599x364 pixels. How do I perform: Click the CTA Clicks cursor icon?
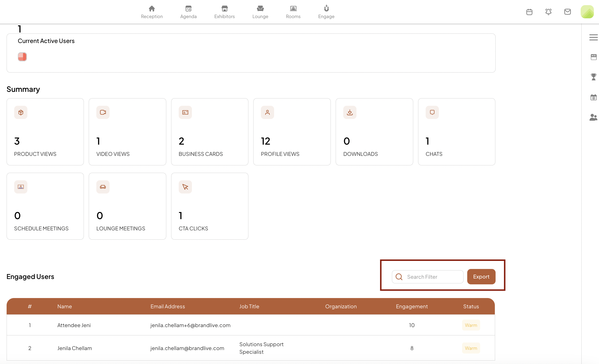tap(185, 187)
